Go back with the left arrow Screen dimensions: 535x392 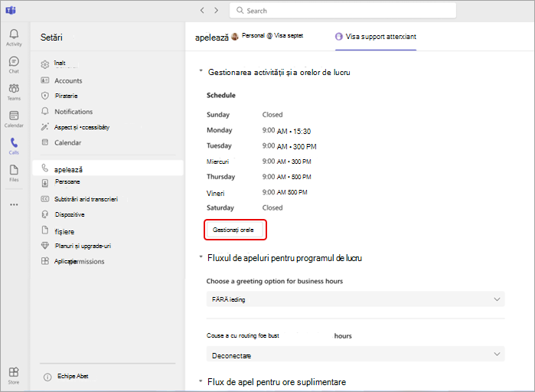point(202,10)
